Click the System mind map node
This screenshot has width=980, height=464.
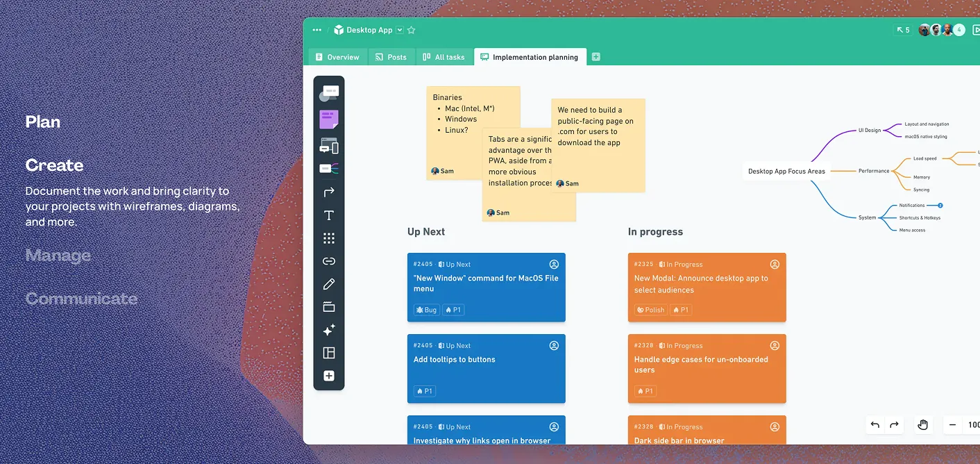coord(867,217)
